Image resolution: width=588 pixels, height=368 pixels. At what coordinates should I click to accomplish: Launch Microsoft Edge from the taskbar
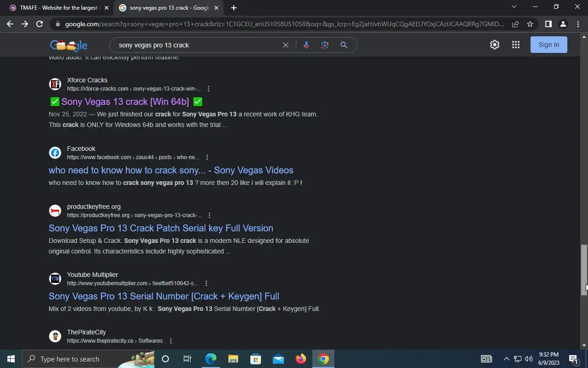point(210,359)
